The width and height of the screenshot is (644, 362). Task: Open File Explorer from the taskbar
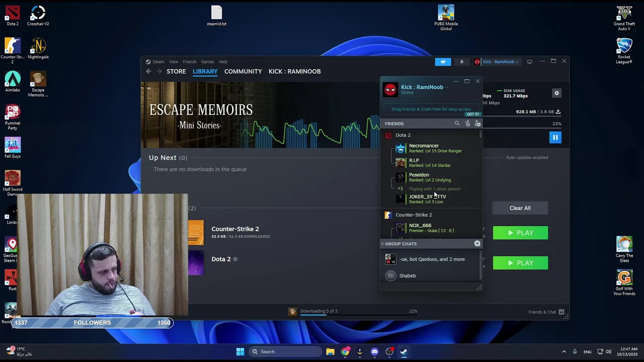[x=330, y=351]
